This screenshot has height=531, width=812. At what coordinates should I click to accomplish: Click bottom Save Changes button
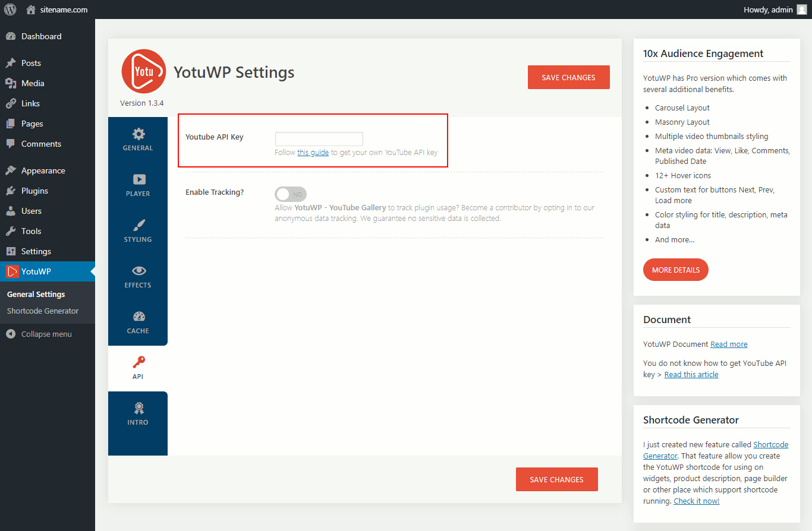click(557, 479)
